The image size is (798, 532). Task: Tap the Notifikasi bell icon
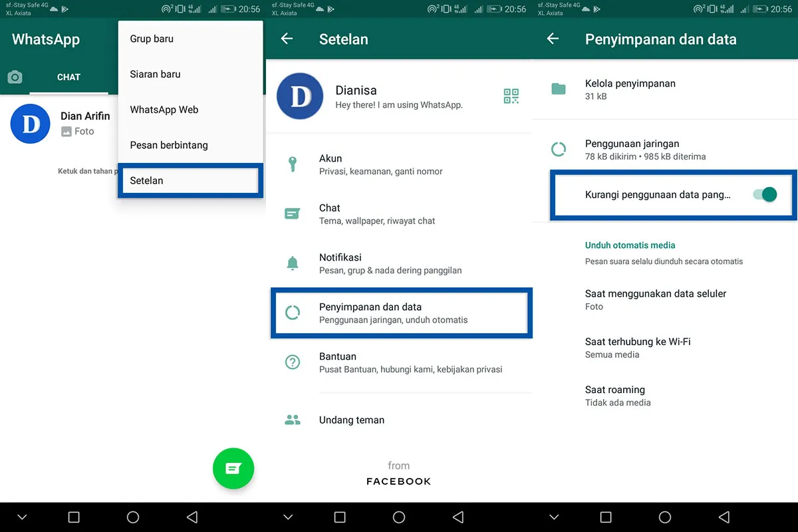(293, 263)
